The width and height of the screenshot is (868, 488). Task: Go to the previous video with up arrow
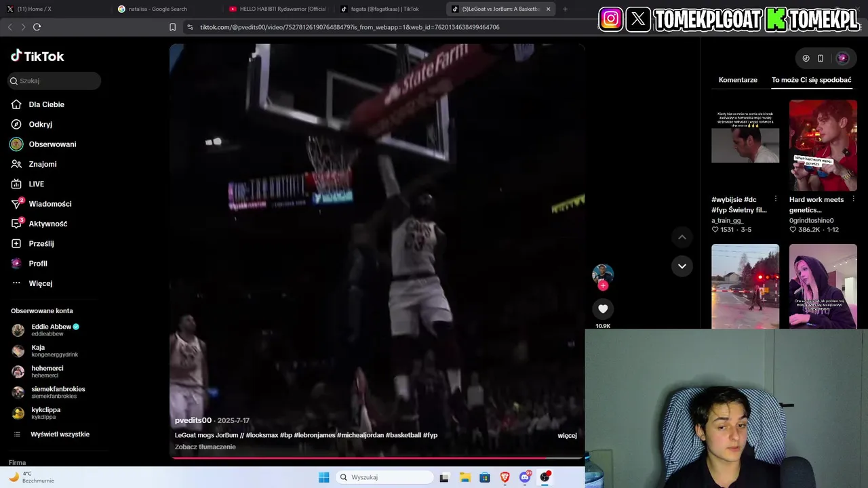point(682,237)
